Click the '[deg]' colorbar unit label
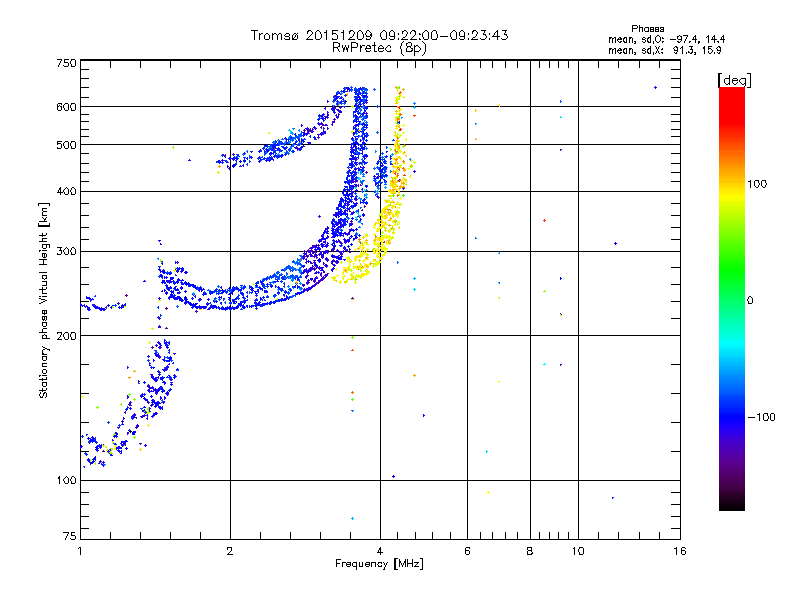 coord(734,80)
